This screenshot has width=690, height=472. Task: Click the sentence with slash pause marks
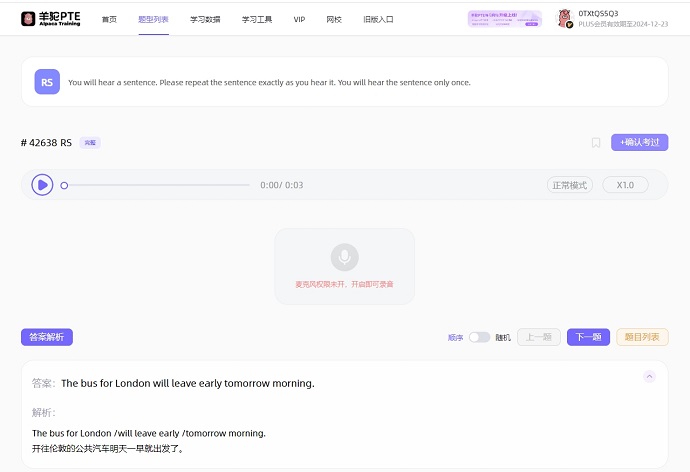point(149,433)
